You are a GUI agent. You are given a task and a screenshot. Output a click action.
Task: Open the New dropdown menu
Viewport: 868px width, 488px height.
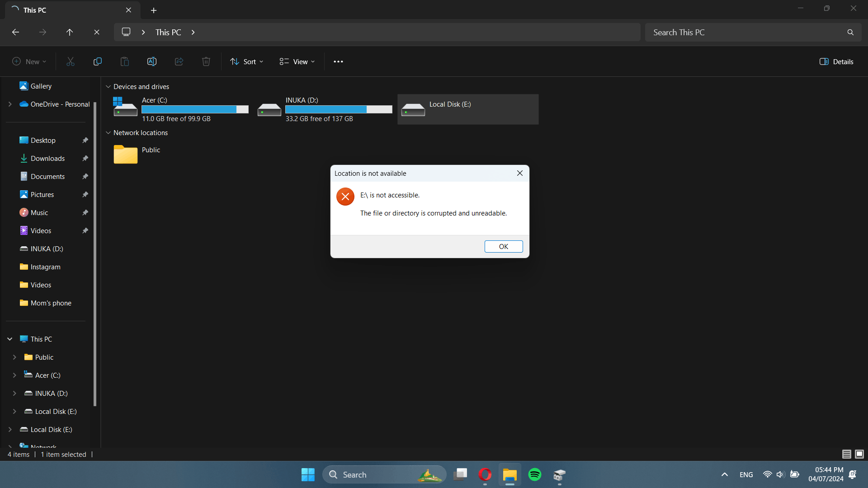click(29, 61)
